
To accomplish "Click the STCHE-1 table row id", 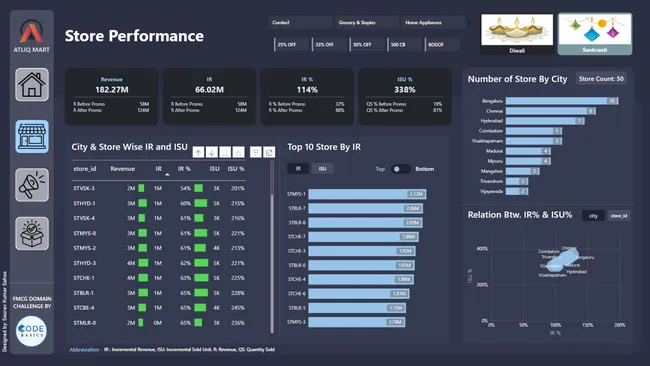I will [x=84, y=278].
